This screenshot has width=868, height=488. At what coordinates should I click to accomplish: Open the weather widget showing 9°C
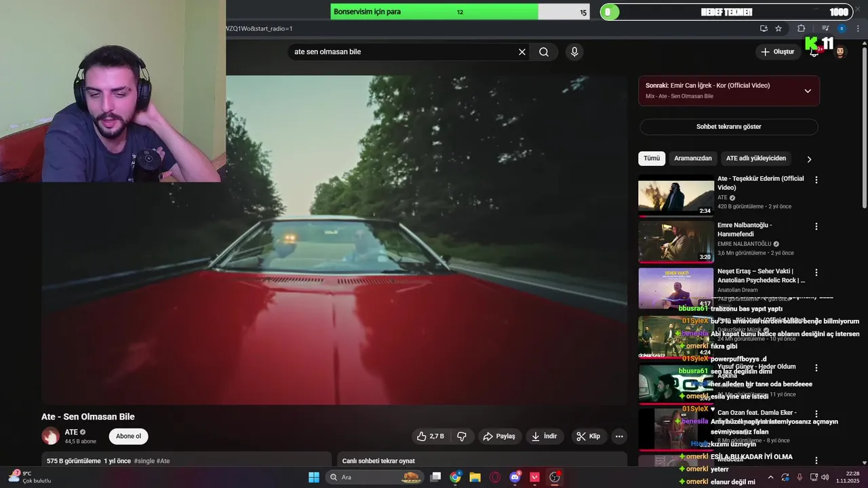(28, 477)
